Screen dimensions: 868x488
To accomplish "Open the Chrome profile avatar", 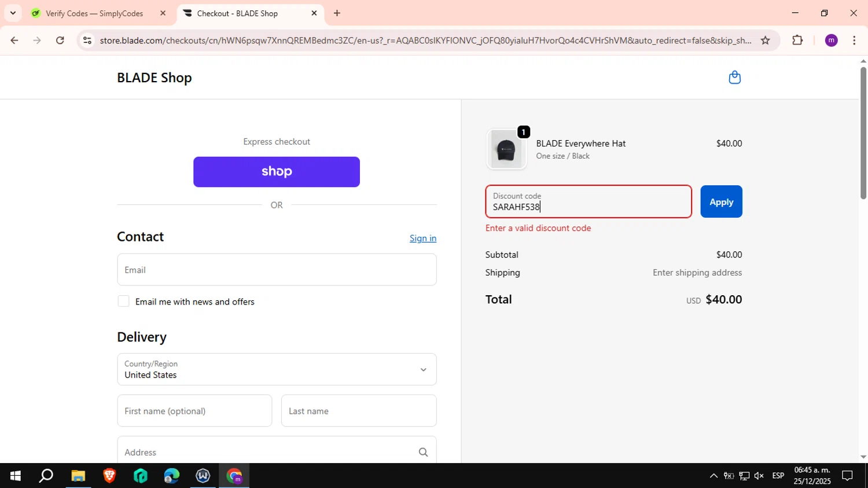I will 831,41.
